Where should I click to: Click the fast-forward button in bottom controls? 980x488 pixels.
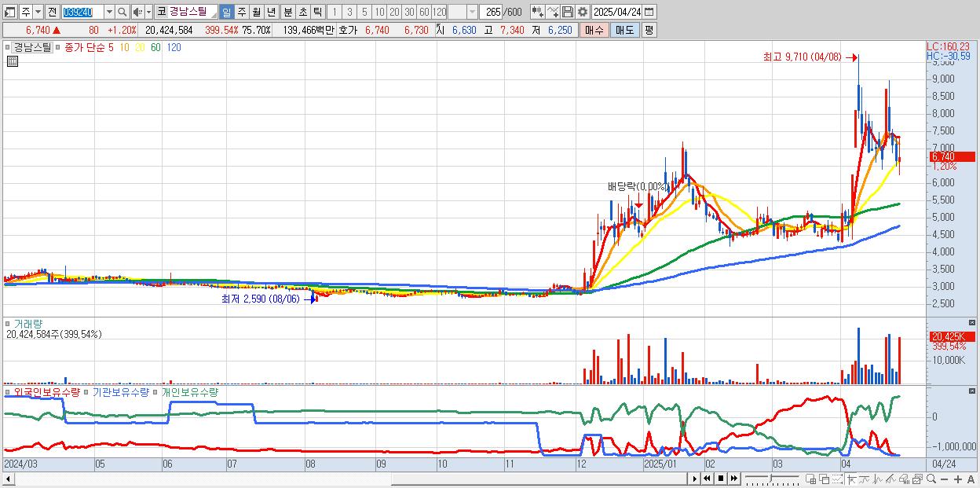733,479
